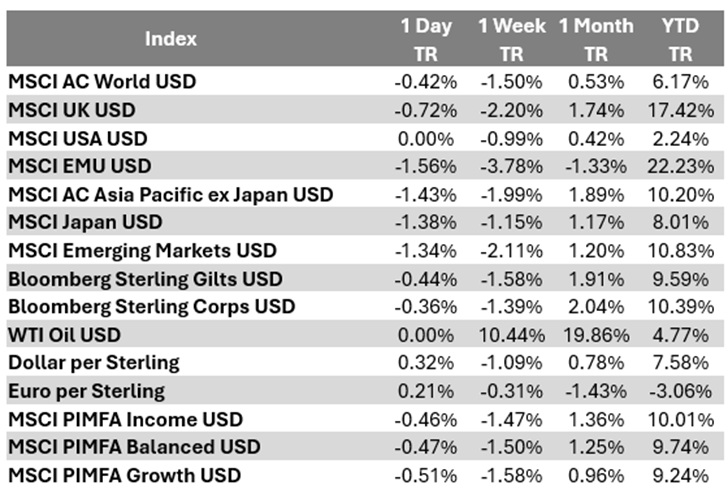Select the MSCI Emerging Markets USD label
Image resolution: width=728 pixels, height=494 pixels.
(x=142, y=250)
